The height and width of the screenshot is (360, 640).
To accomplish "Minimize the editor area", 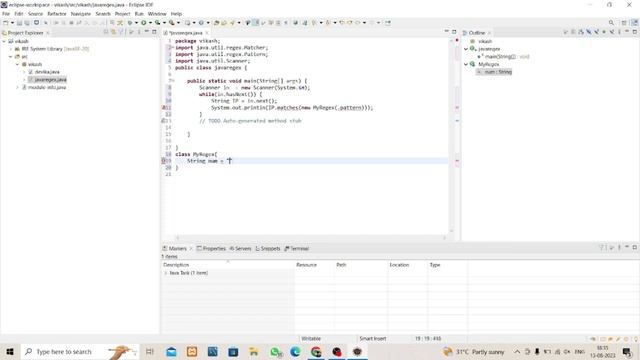I will (446, 32).
